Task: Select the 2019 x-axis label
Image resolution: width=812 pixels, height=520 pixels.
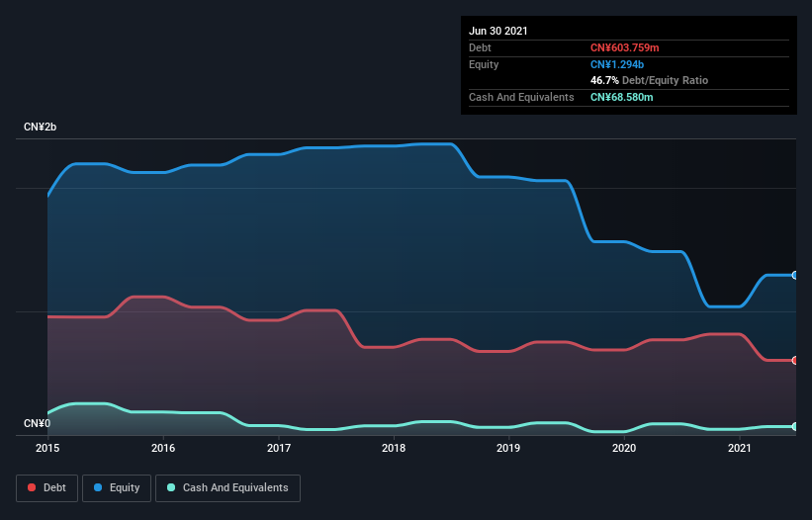Action: point(508,448)
